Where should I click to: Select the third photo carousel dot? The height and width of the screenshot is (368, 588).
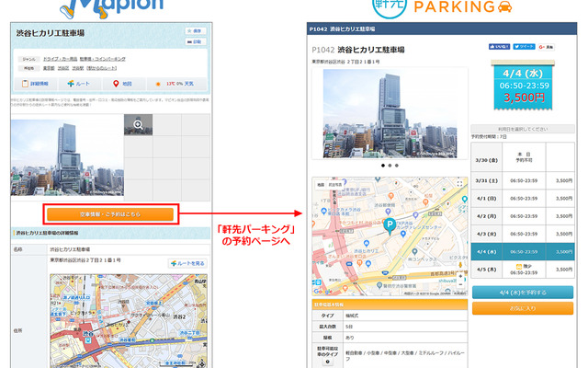pos(397,166)
